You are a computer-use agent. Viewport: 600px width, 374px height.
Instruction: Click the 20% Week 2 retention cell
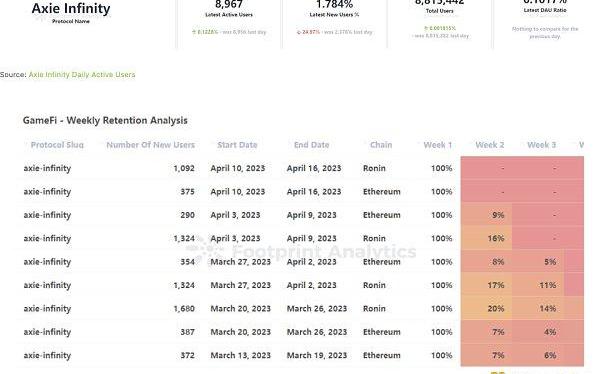(486, 309)
